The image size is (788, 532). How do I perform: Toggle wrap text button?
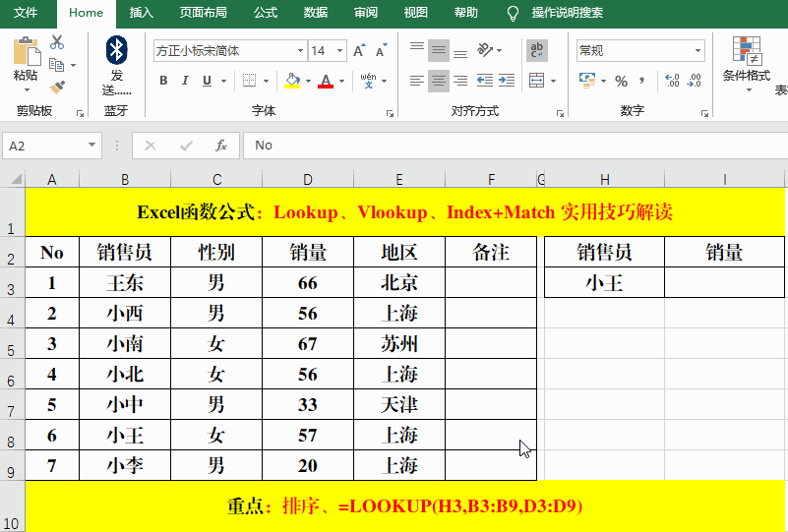[537, 50]
